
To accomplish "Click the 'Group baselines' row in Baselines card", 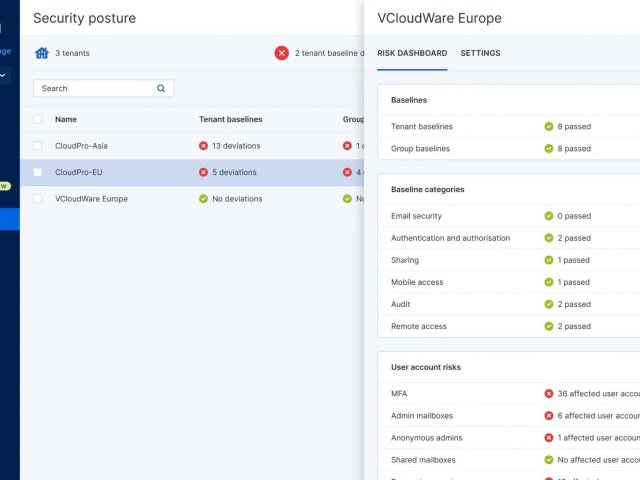I will [x=509, y=149].
